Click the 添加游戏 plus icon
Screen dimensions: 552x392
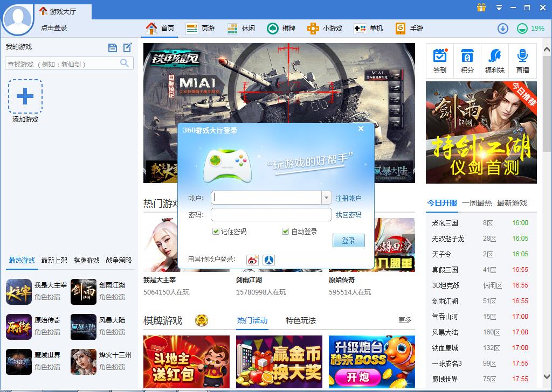(25, 96)
